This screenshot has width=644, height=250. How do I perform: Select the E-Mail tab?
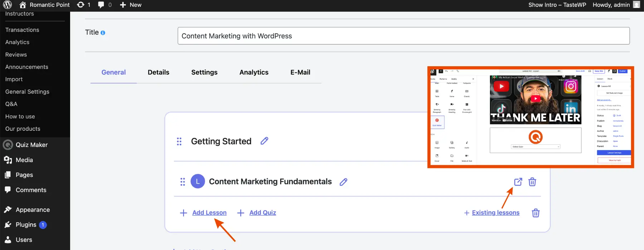[300, 72]
